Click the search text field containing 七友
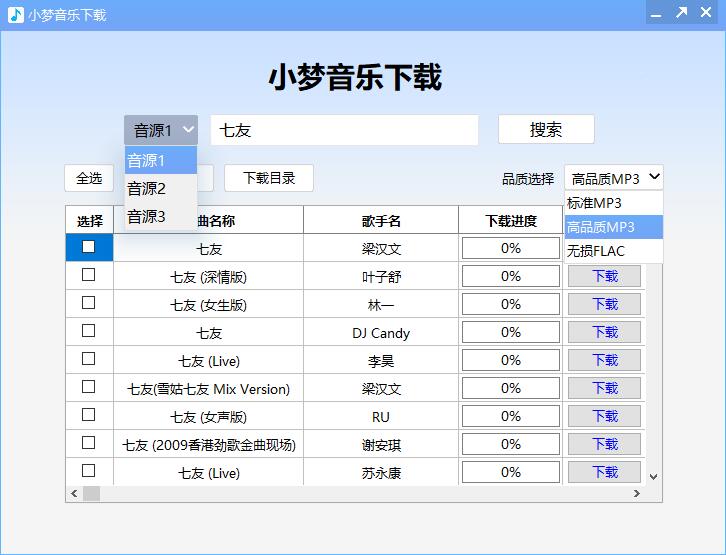 [x=344, y=130]
